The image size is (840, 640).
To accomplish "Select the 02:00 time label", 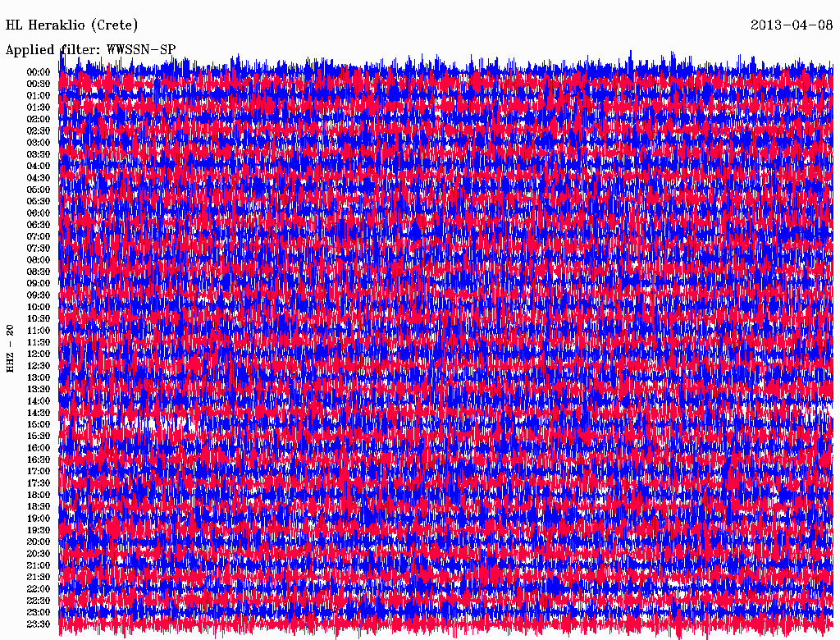I will point(38,119).
